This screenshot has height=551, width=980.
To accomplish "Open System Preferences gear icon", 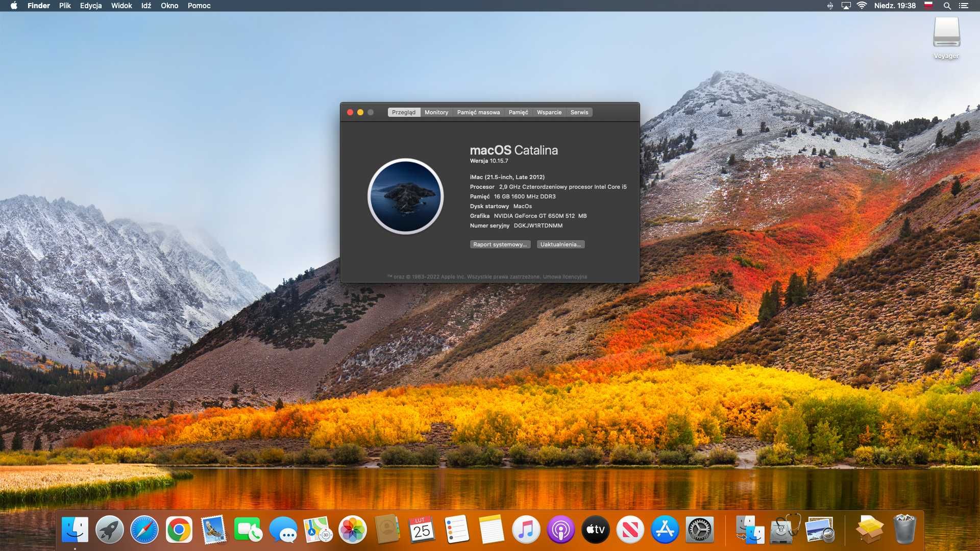I will point(700,530).
